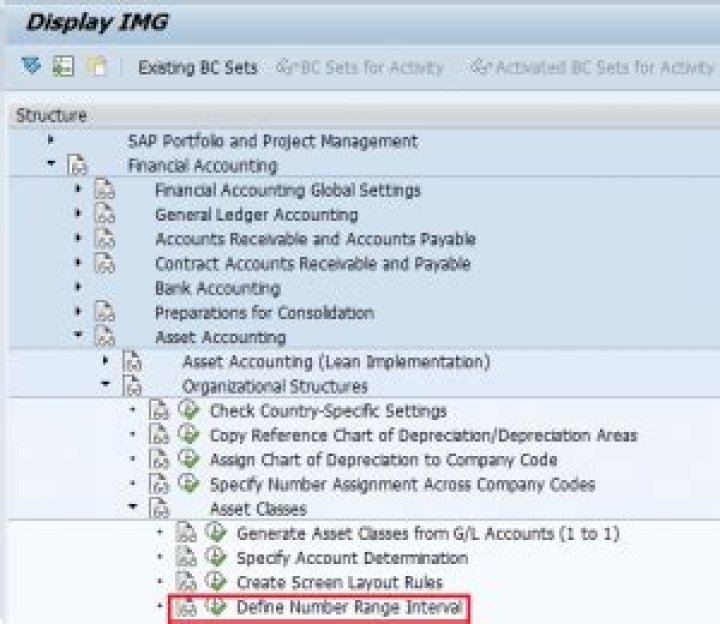Collapse the Asset Accounting node
720x624 pixels.
pos(78,334)
